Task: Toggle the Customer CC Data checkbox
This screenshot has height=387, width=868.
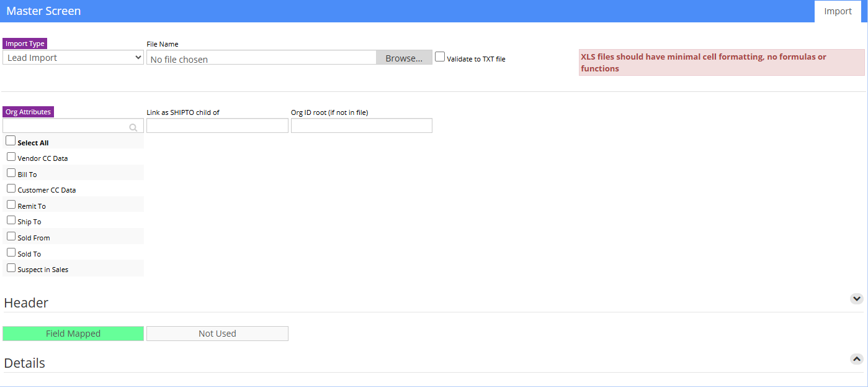Action: 11,188
